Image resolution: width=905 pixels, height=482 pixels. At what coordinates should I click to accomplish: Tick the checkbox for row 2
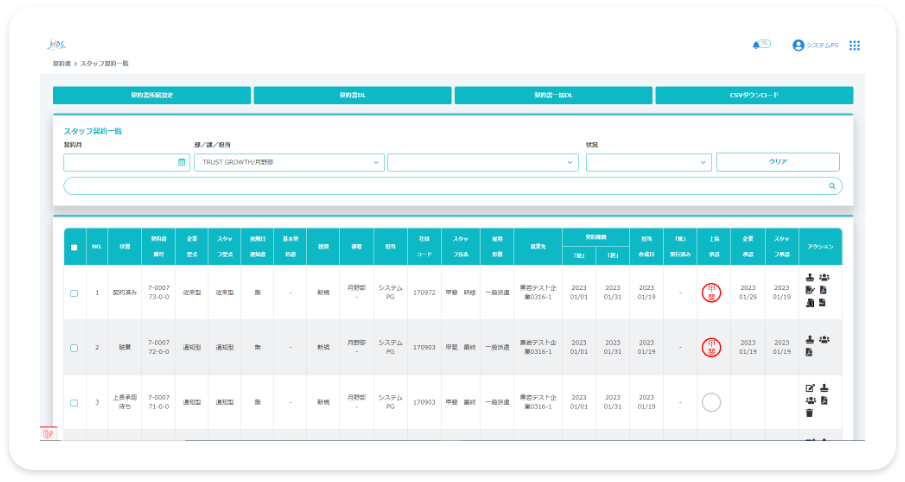(74, 348)
